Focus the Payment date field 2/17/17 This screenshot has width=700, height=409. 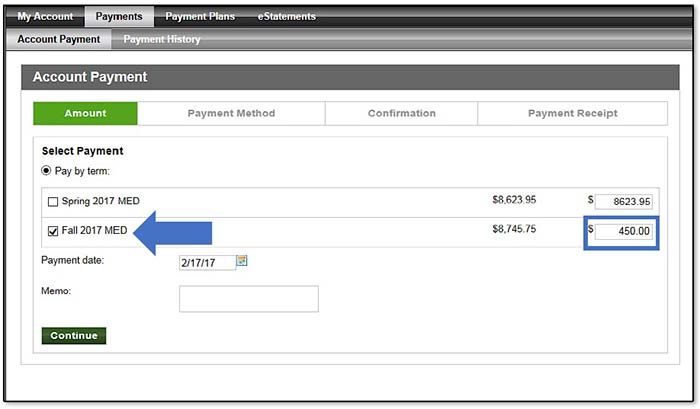(207, 263)
